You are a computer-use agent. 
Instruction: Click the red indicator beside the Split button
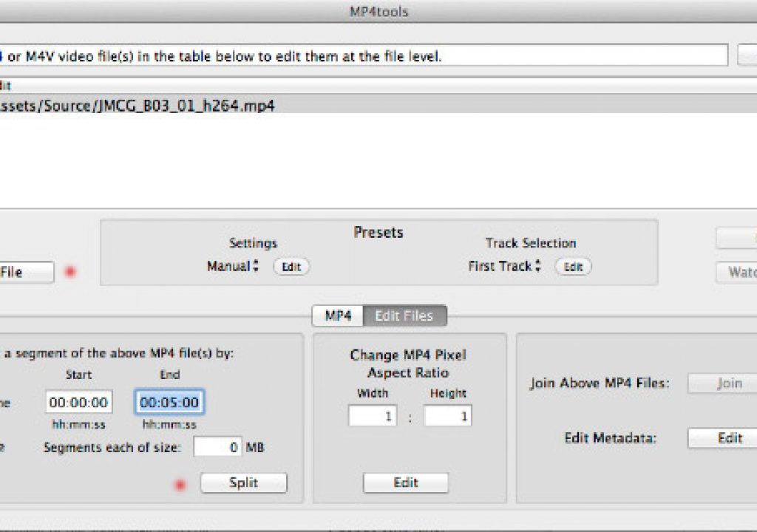[180, 484]
